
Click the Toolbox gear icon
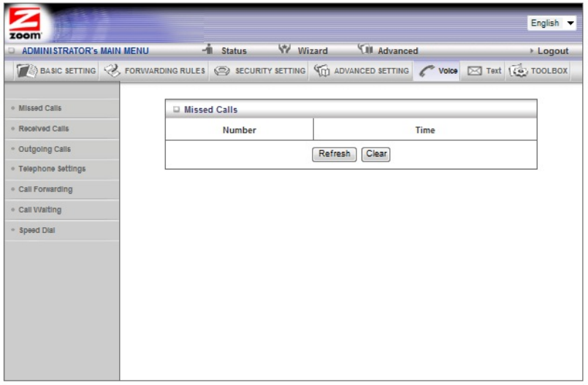pyautogui.click(x=519, y=70)
